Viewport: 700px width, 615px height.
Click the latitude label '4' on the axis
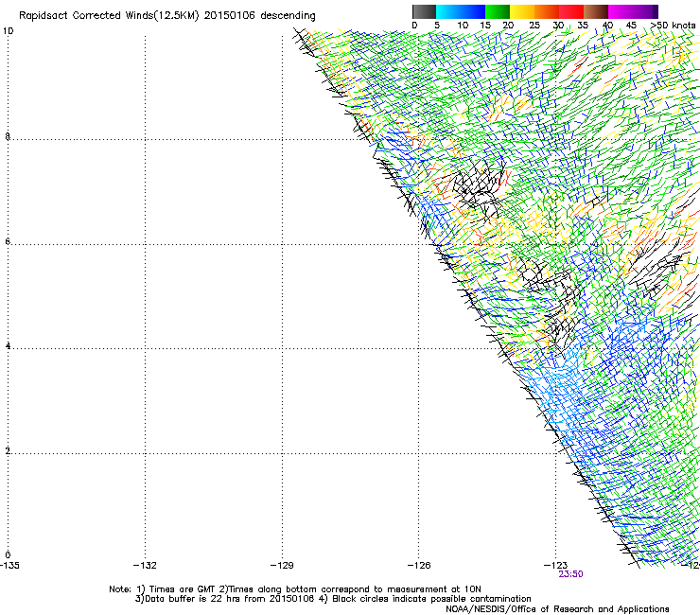tap(8, 345)
